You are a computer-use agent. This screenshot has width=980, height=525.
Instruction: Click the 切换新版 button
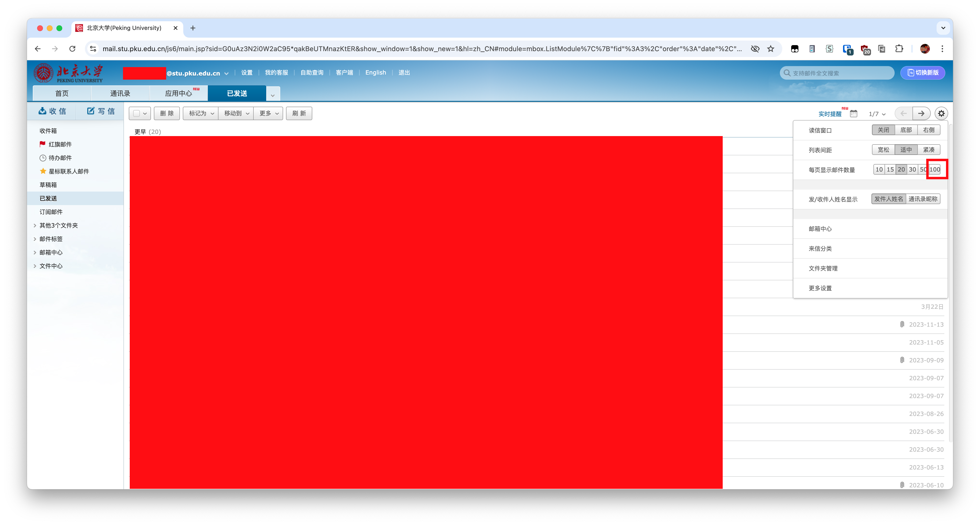tap(923, 73)
